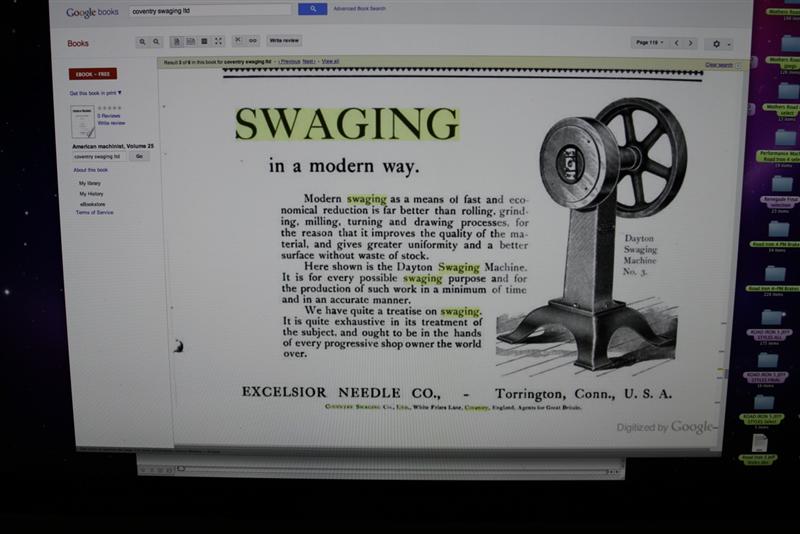Click Clear search link
Screen dimensions: 800x534
(x=719, y=65)
